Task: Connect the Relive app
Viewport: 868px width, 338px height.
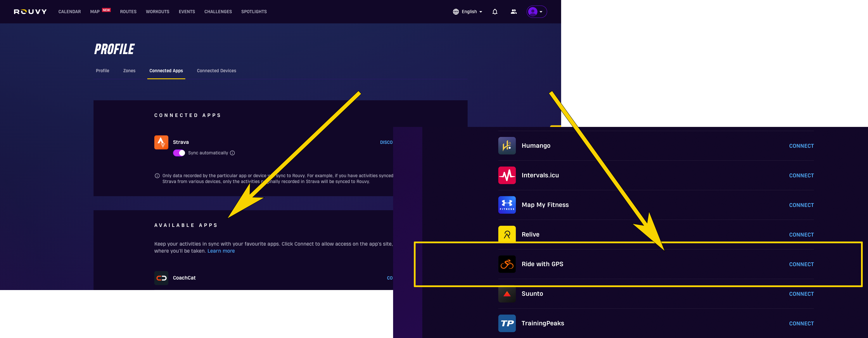Action: [801, 235]
